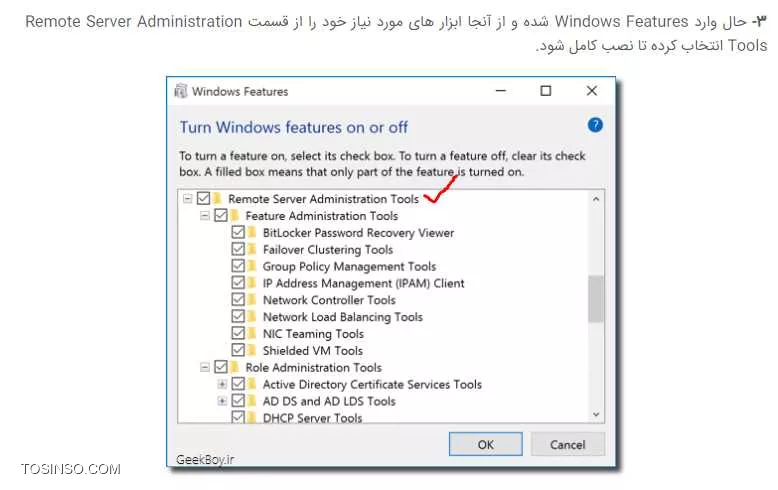This screenshot has width=778, height=490.
Task: Expand the AD DS and AD LDS Tools node
Action: point(222,401)
